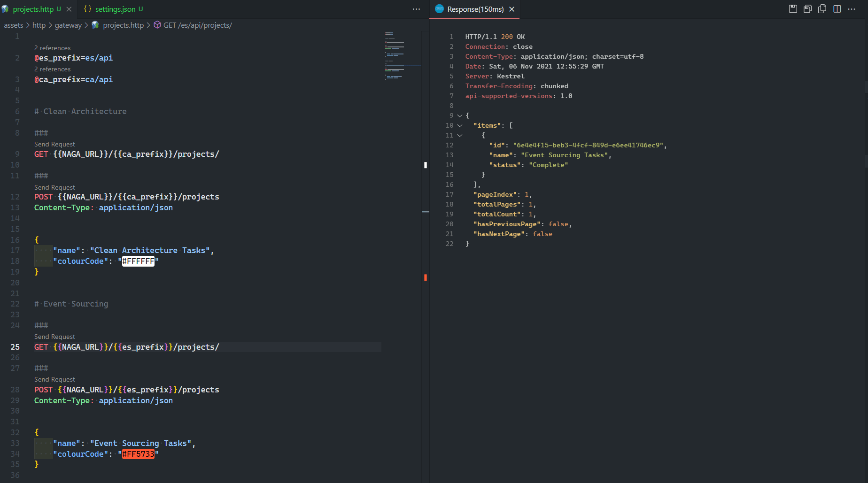Click "Clean Architecture Tasks" name value
The height and width of the screenshot is (483, 868).
coord(150,251)
